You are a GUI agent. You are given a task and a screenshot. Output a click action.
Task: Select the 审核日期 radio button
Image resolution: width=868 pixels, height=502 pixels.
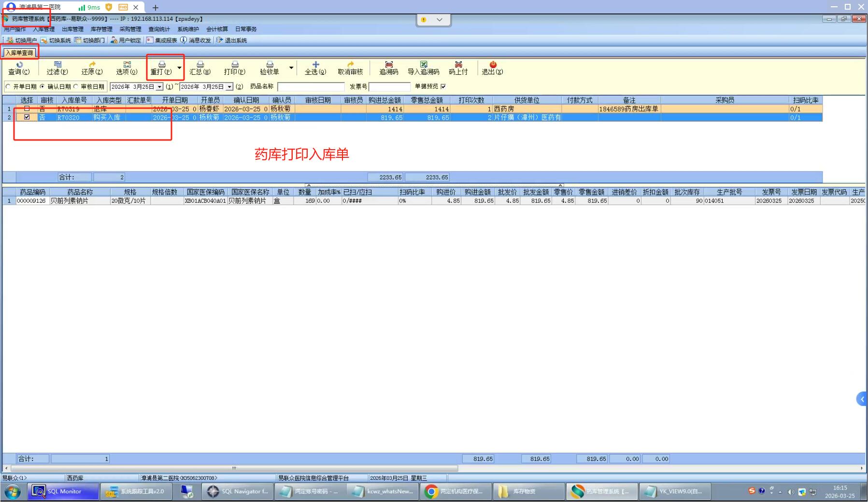pos(75,86)
